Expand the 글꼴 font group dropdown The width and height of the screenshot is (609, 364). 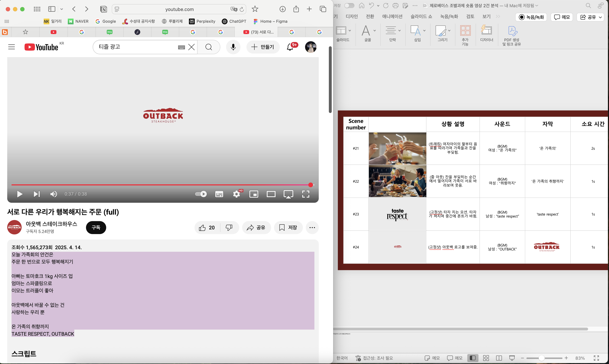pyautogui.click(x=374, y=31)
